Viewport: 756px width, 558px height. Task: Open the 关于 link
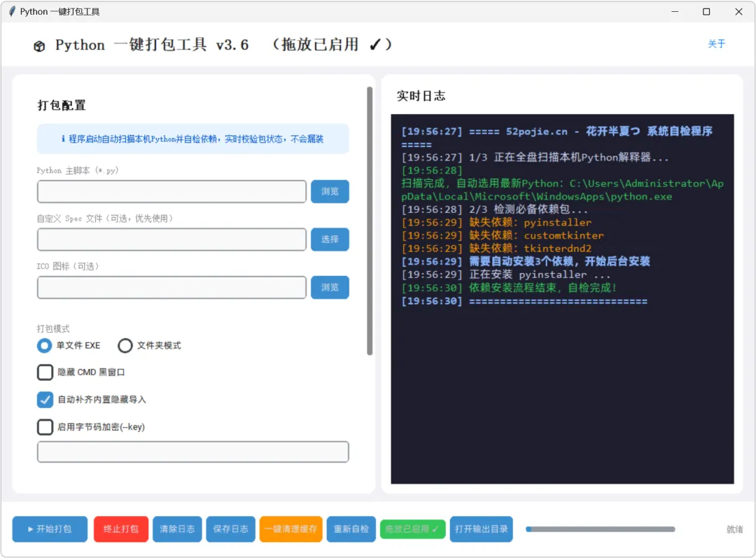point(716,44)
